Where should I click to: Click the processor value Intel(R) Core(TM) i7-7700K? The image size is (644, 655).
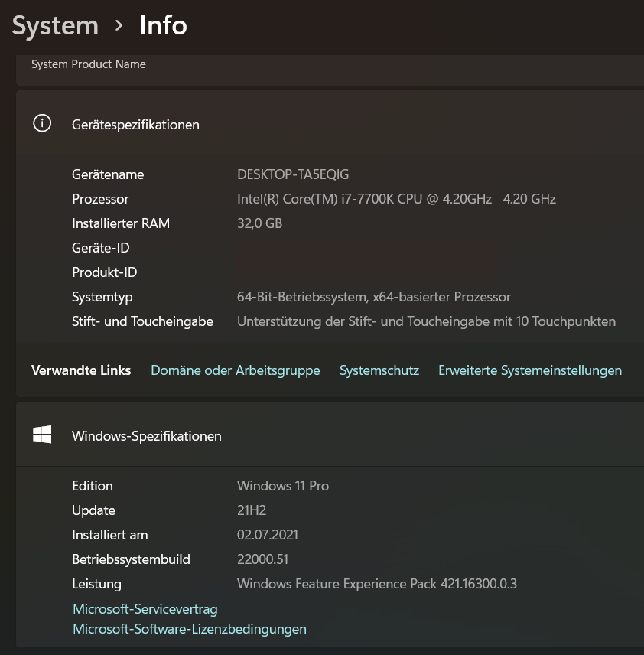(x=396, y=199)
